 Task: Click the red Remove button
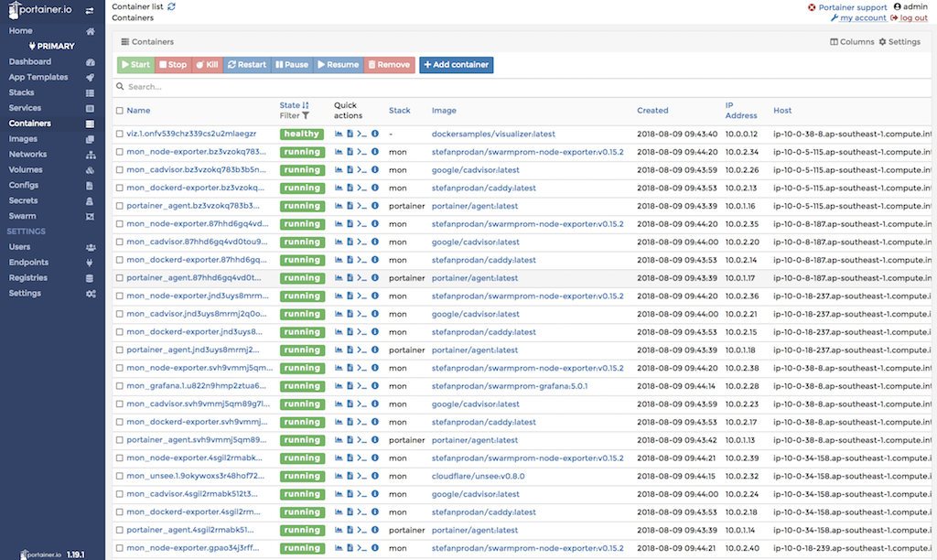[x=389, y=65]
